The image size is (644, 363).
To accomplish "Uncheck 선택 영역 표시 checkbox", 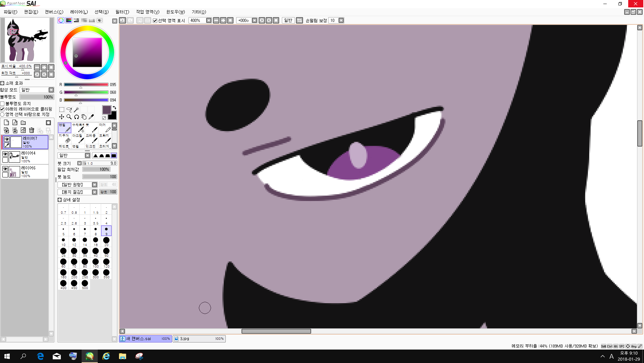I will [x=155, y=21].
